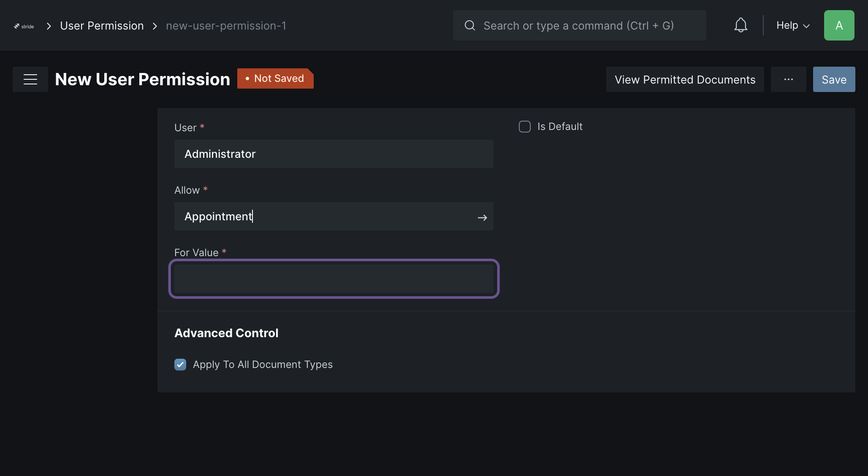The image size is (868, 476).
Task: Click the Advanced Control section heading
Action: (226, 333)
